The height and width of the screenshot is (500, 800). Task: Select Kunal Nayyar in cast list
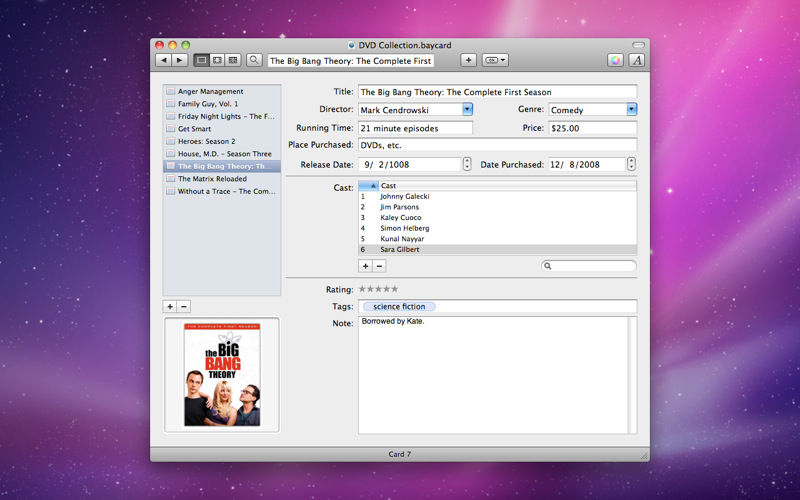click(497, 239)
